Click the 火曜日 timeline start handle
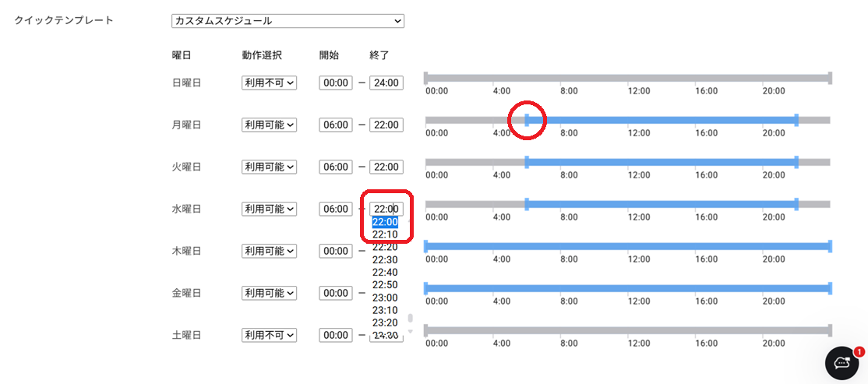 [x=527, y=162]
